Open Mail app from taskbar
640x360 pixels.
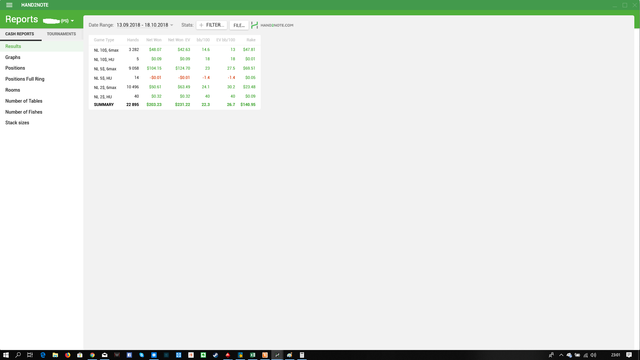(x=104, y=355)
